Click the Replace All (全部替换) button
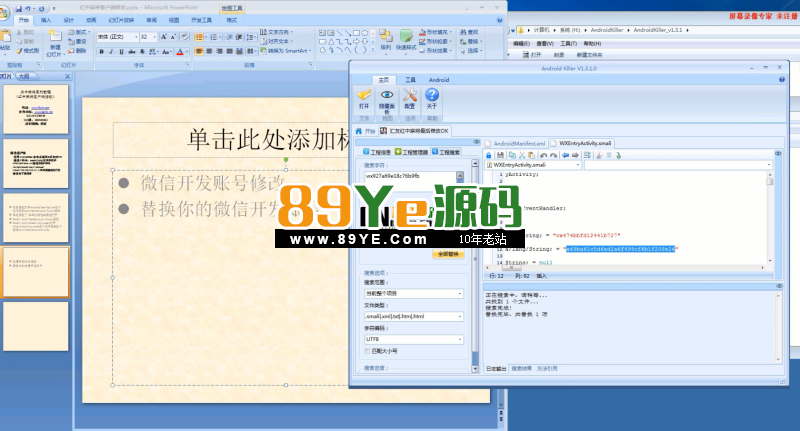Screen dimensions: 800x431 tap(448, 254)
